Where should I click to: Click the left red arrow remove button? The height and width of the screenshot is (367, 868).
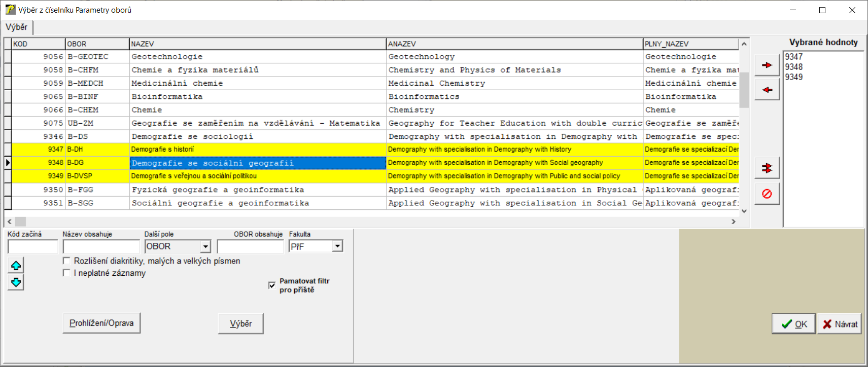click(x=767, y=90)
